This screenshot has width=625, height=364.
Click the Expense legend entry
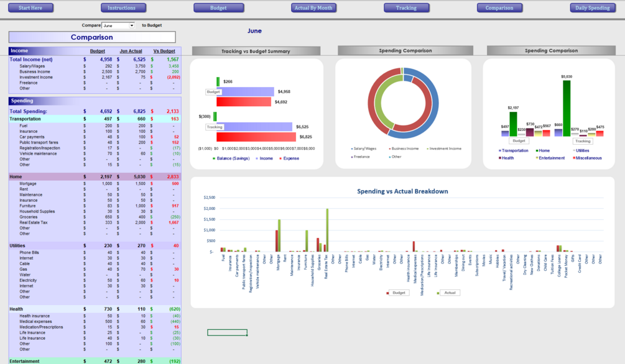(289, 158)
